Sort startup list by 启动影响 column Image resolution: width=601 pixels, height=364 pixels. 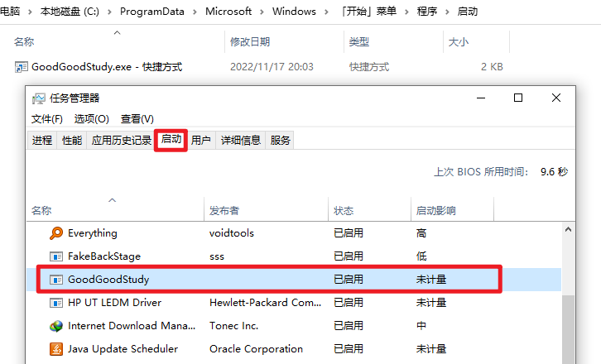(452, 210)
